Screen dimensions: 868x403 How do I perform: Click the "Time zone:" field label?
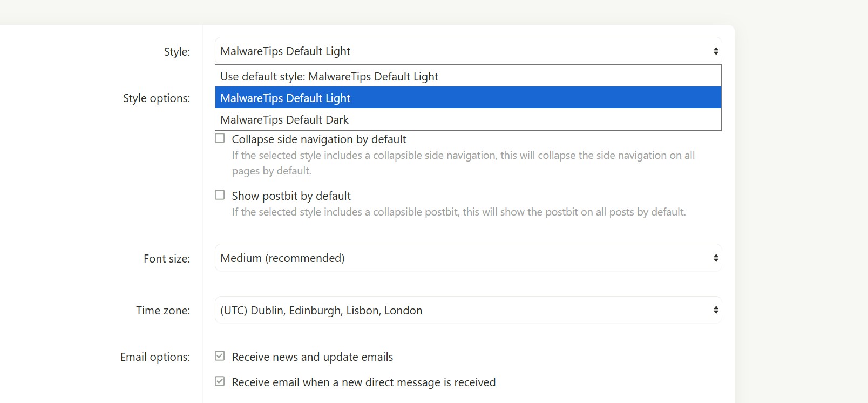coord(163,311)
